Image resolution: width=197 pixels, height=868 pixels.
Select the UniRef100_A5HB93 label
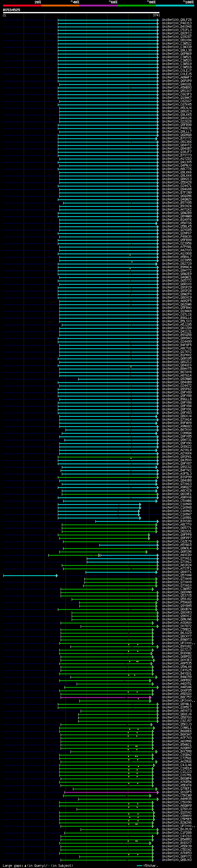(x=177, y=88)
